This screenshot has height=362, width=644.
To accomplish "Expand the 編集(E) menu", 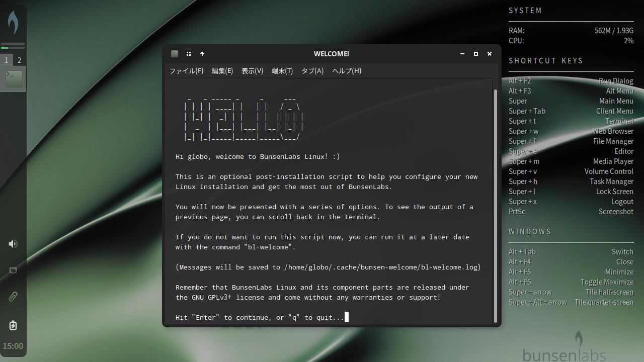I will [x=222, y=71].
